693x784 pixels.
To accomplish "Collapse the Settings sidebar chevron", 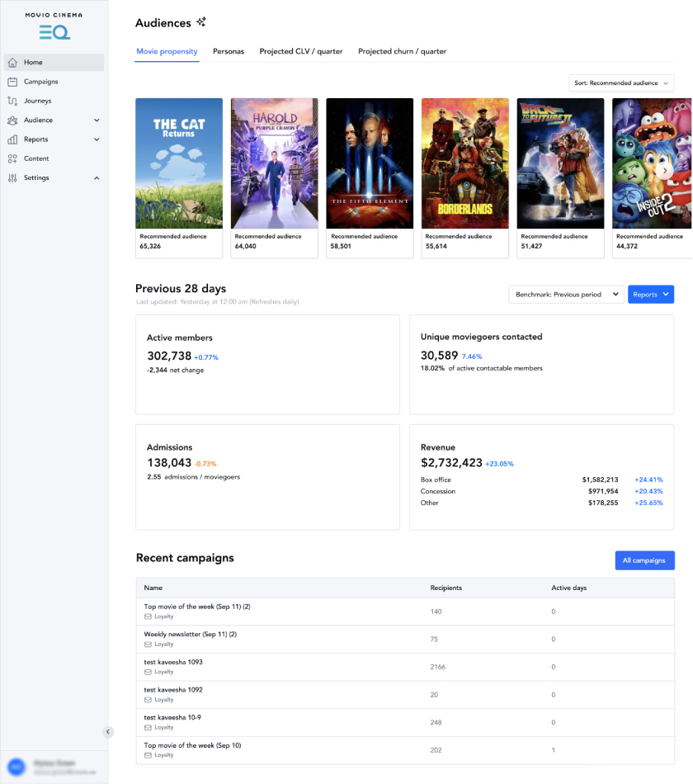I will [97, 178].
